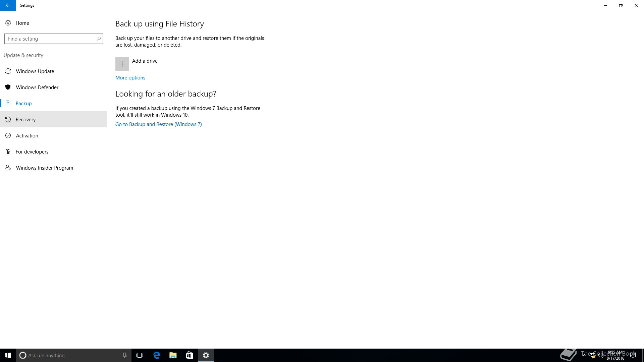Open the More options link
The image size is (644, 362).
pos(130,78)
